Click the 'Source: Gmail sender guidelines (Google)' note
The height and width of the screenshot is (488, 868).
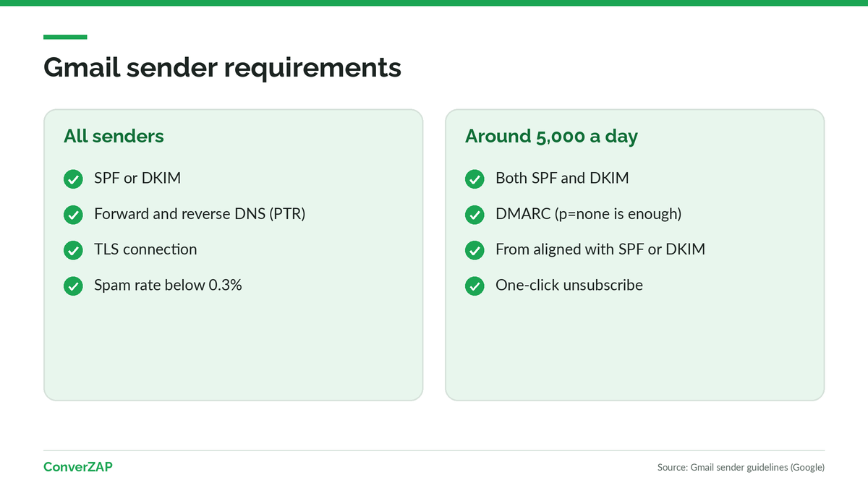pos(741,468)
